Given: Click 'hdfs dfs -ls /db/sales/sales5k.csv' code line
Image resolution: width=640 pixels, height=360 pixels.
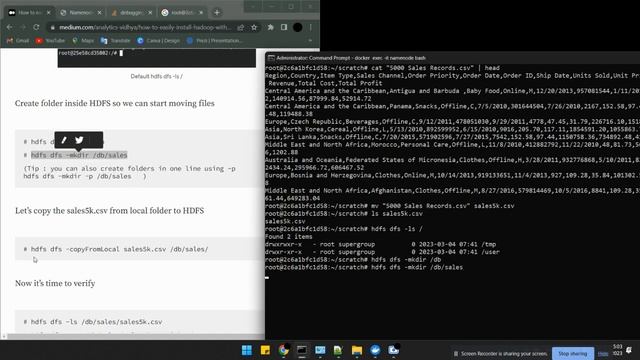Looking at the screenshot, I should pos(97,322).
